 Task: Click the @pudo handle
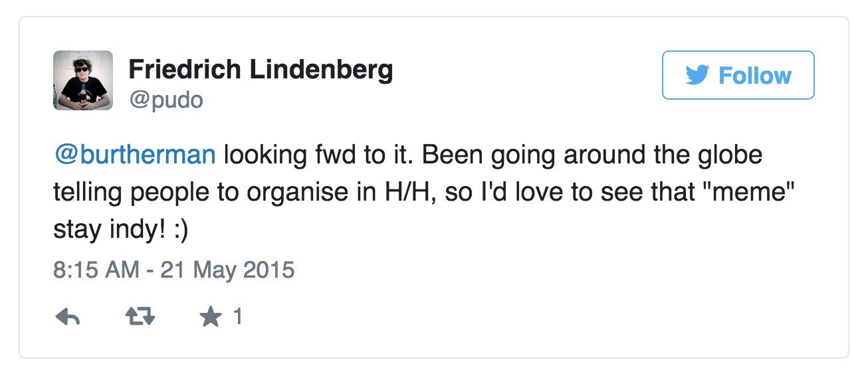pyautogui.click(x=165, y=100)
